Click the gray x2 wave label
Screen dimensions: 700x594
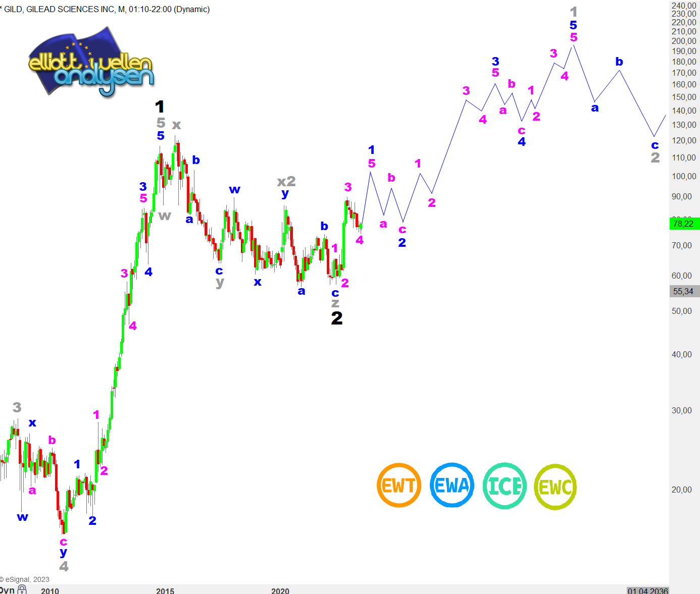click(x=286, y=181)
